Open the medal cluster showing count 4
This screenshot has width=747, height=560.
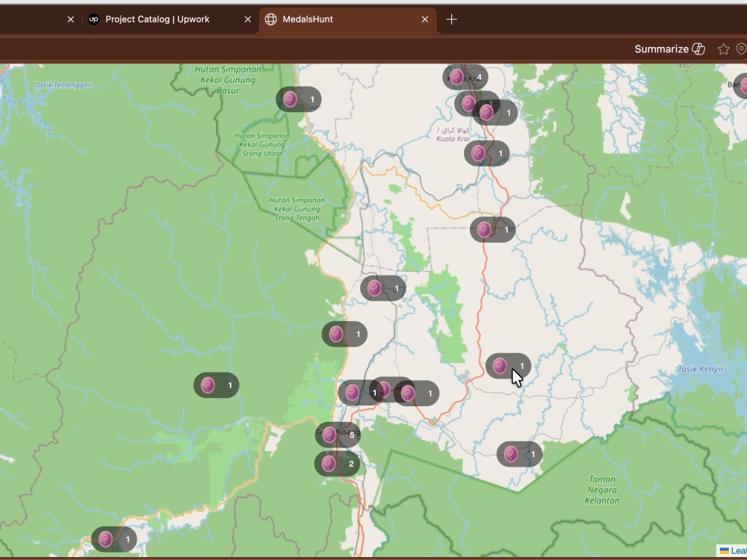click(465, 77)
